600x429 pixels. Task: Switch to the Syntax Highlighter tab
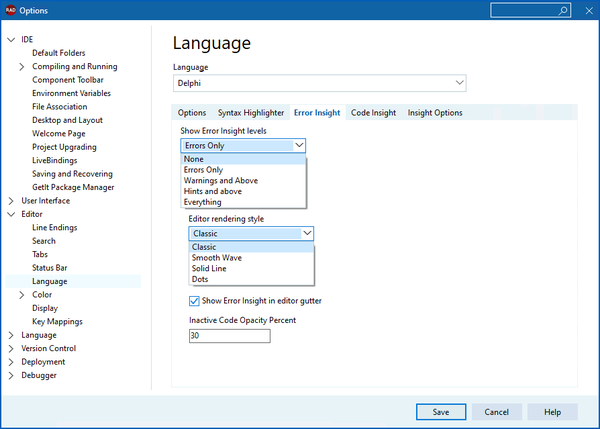click(x=251, y=113)
